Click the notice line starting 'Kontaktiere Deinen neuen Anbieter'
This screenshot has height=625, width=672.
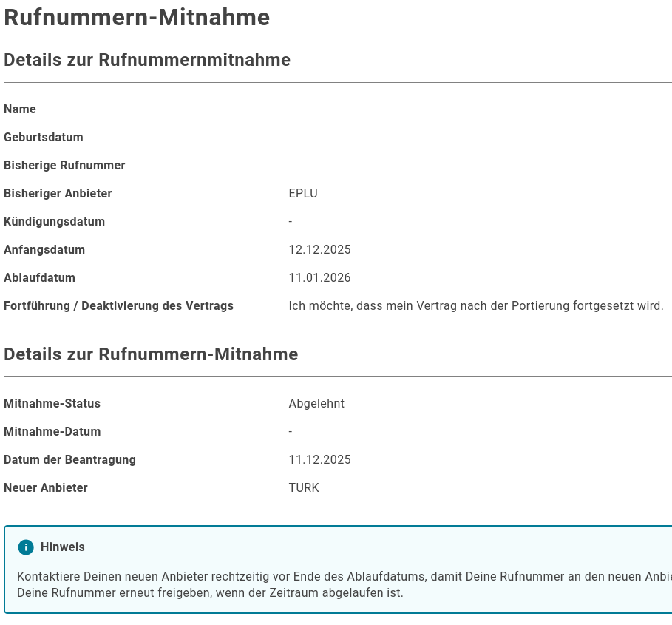[x=345, y=577]
